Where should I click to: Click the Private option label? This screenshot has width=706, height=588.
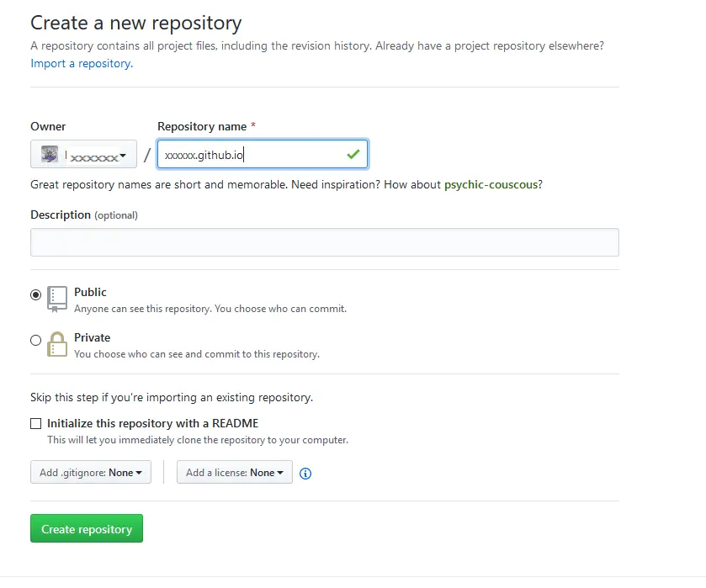pyautogui.click(x=92, y=337)
